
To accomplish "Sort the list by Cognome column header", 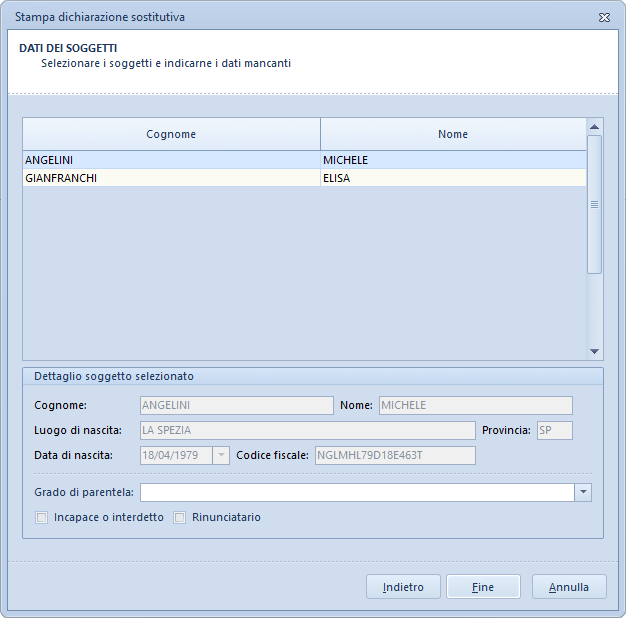I will pyautogui.click(x=171, y=134).
